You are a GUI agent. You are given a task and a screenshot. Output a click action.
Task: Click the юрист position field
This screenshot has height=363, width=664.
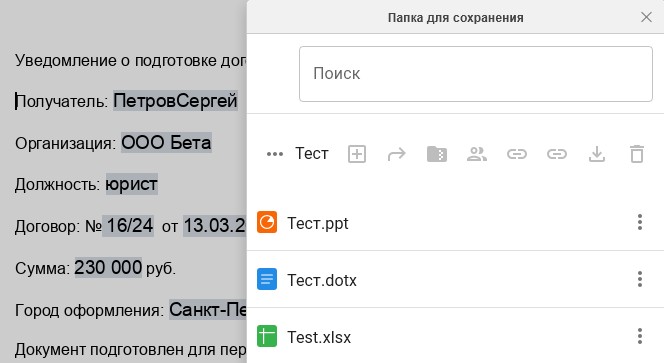[132, 184]
